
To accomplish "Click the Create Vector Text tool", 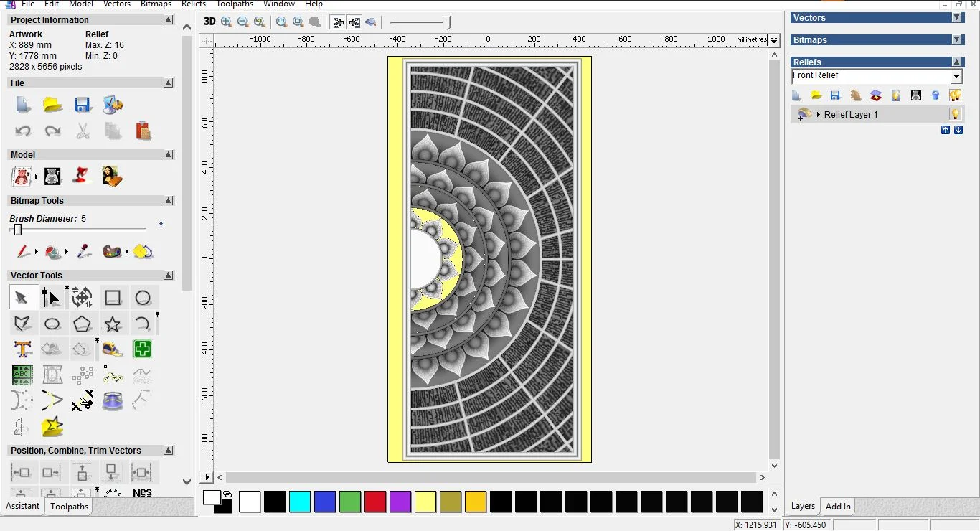I will [x=22, y=349].
